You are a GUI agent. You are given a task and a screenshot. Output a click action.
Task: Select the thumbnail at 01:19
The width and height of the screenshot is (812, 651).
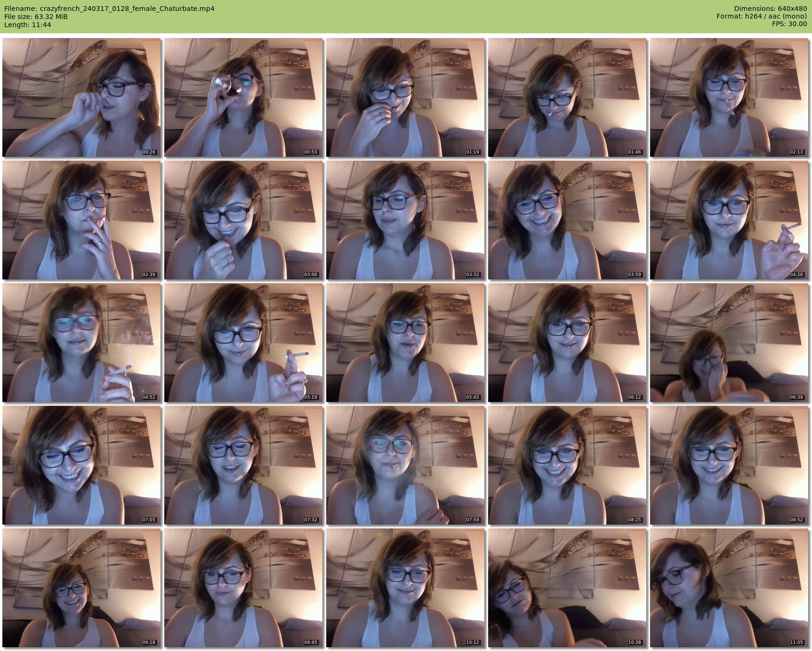click(405, 97)
